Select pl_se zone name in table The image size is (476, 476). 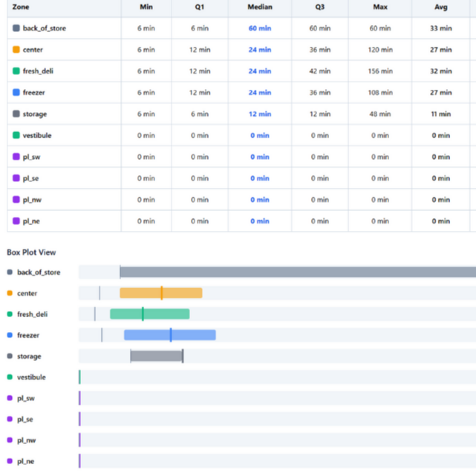coord(30,178)
